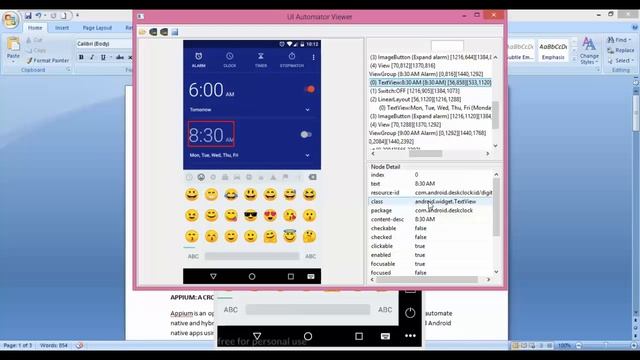This screenshot has height=360, width=640.
Task: Click the zoom out minus button in Word
Action: 579,346
